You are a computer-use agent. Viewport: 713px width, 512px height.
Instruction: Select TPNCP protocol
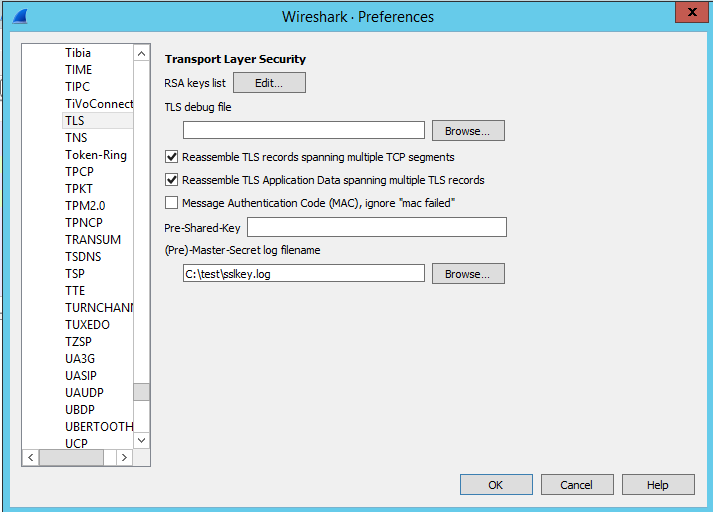click(84, 222)
